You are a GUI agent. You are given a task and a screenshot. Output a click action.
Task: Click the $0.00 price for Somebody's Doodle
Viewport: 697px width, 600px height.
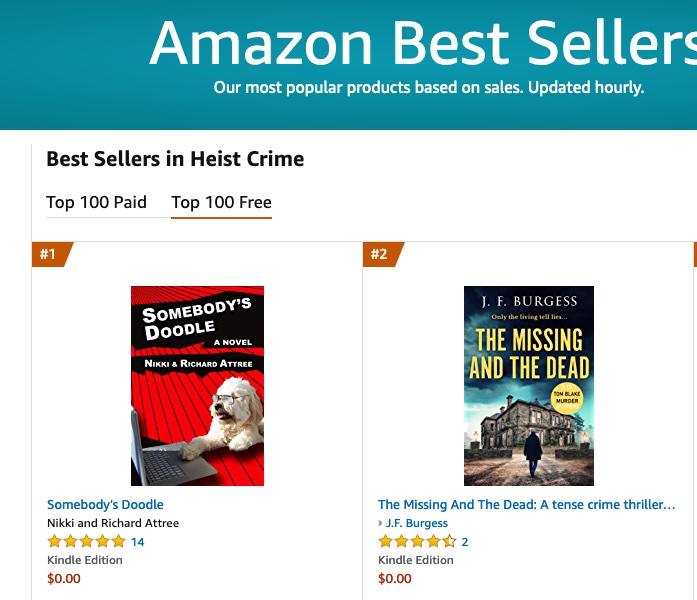[64, 578]
